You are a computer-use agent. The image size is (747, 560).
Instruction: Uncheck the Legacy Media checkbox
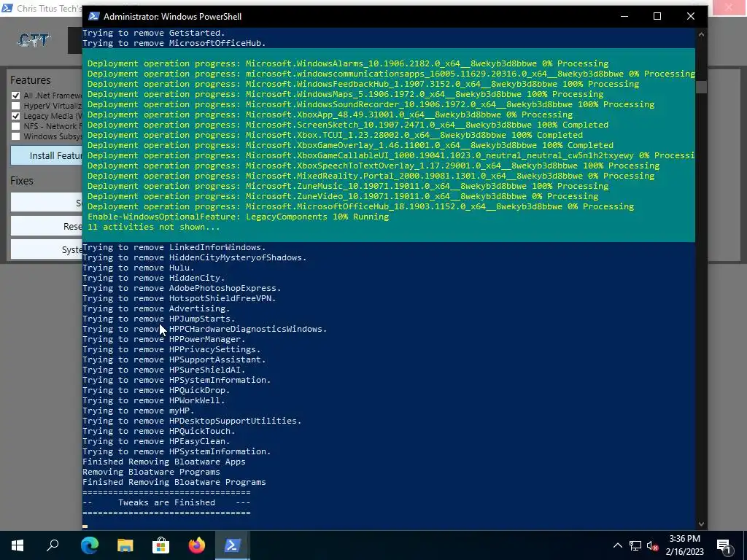16,116
